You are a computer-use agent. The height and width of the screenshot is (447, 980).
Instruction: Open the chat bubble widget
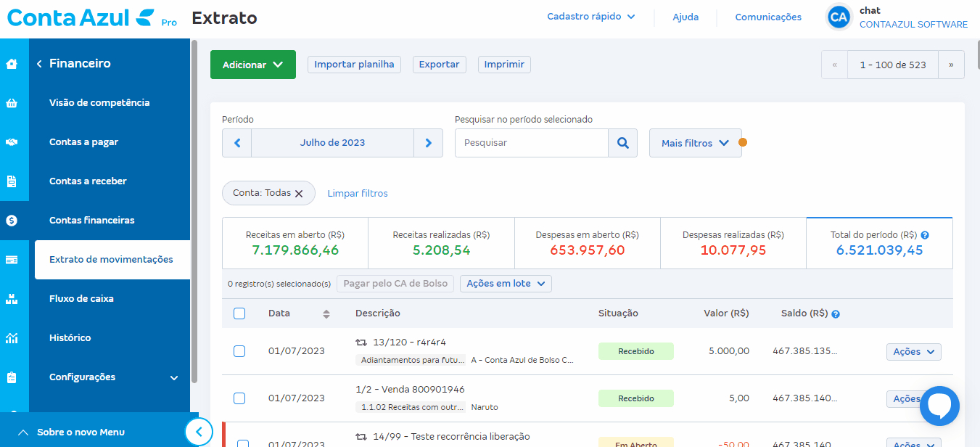click(939, 406)
